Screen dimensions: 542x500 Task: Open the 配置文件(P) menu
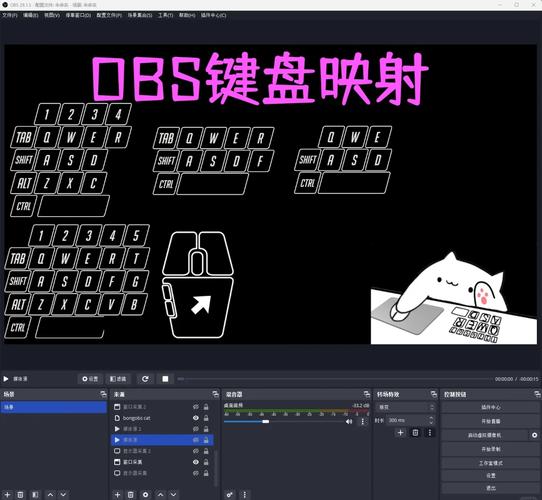(109, 15)
